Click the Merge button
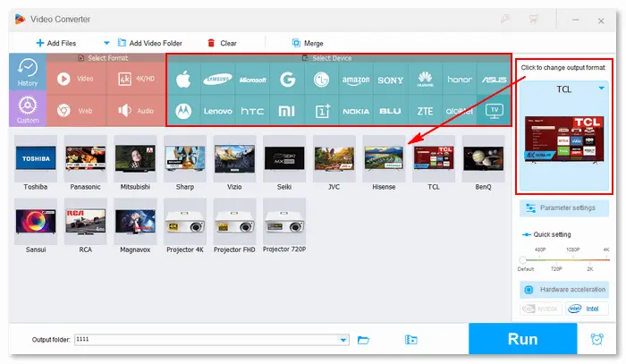Image resolution: width=626 pixels, height=364 pixels. (x=308, y=43)
